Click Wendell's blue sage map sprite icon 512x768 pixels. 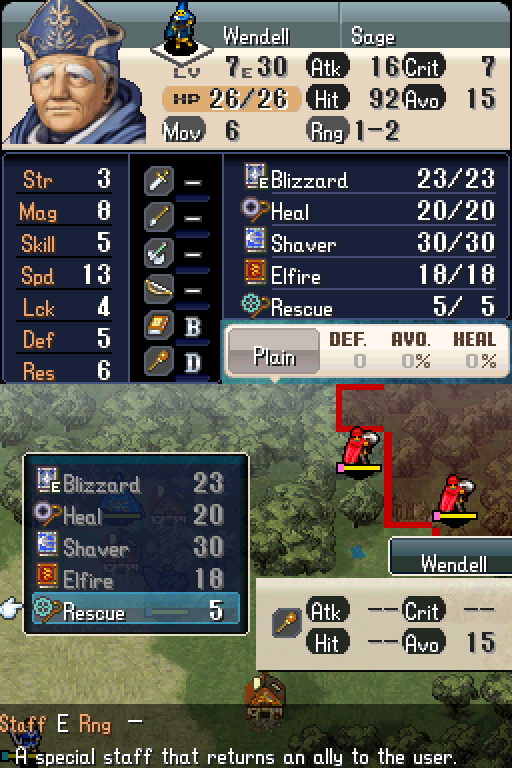point(182,28)
